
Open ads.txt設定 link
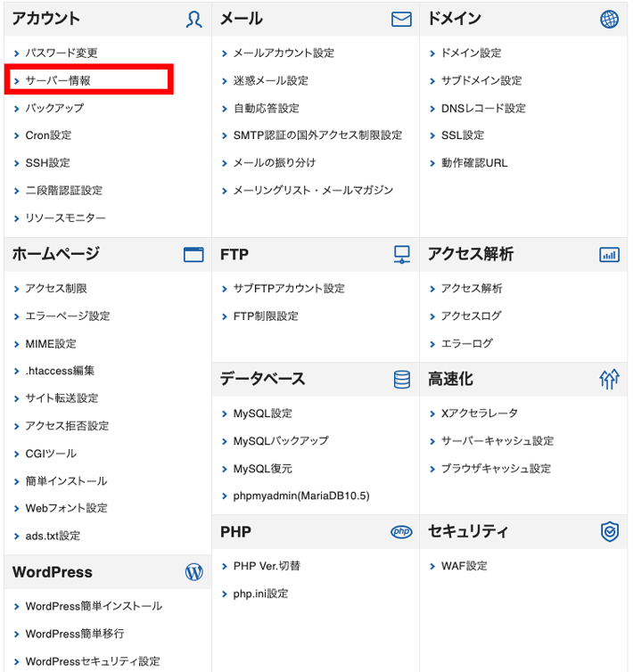pyautogui.click(x=53, y=537)
